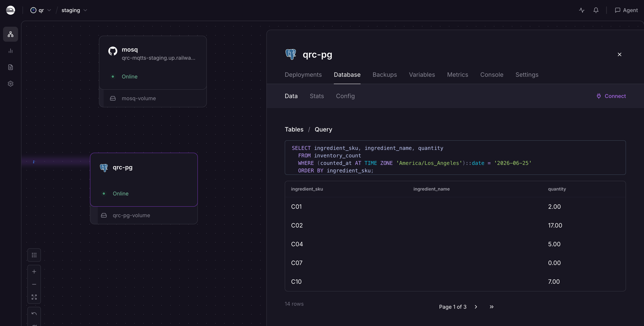The height and width of the screenshot is (326, 644).
Task: Zoom out on the canvas
Action: (x=34, y=284)
